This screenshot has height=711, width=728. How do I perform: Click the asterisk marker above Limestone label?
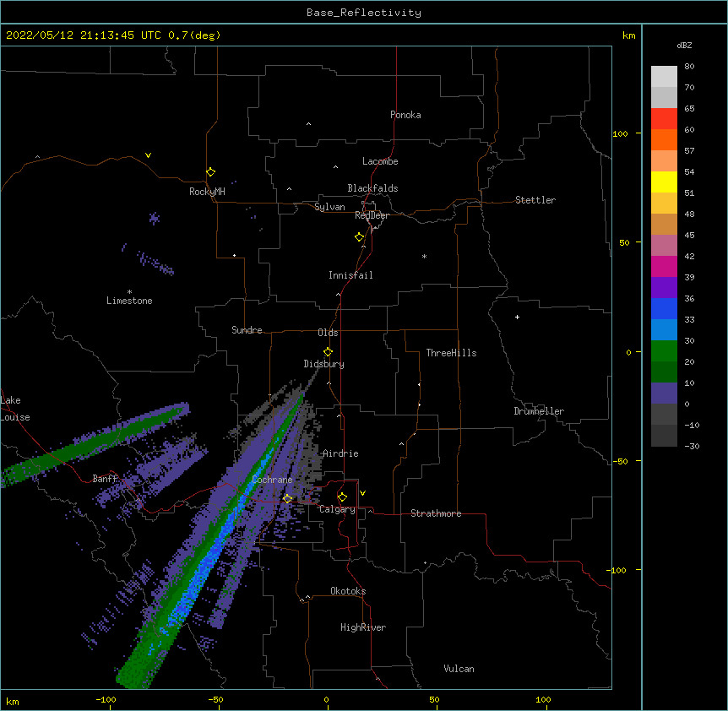point(129,291)
